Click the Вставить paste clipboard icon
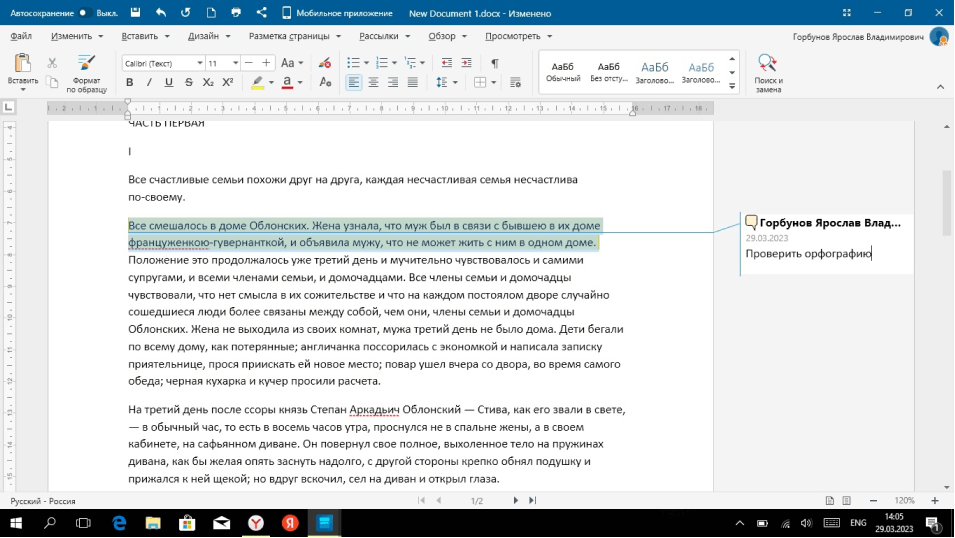 (23, 63)
